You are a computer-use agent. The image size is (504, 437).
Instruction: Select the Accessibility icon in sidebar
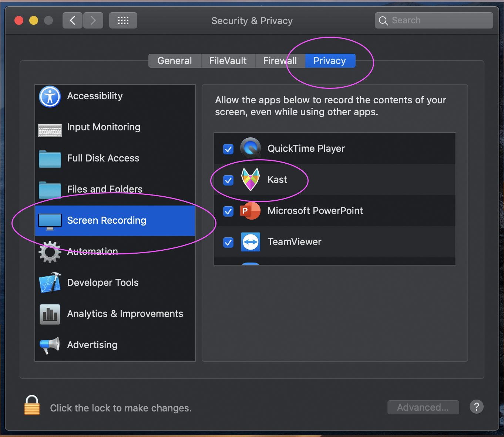point(50,97)
